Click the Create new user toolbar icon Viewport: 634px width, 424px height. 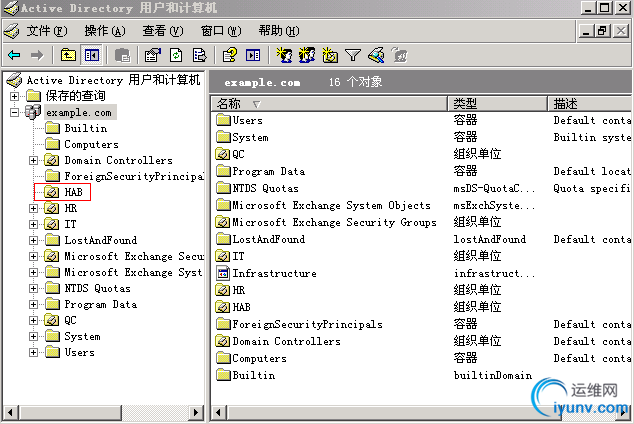[x=284, y=55]
